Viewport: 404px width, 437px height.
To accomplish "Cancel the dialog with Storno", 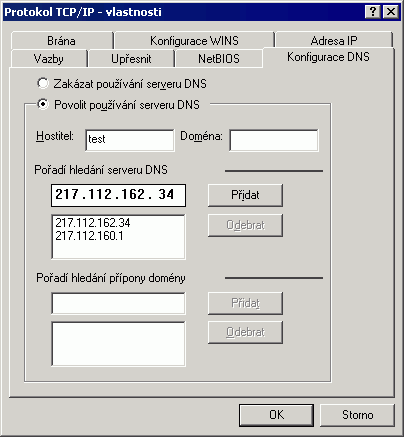I will click(357, 415).
